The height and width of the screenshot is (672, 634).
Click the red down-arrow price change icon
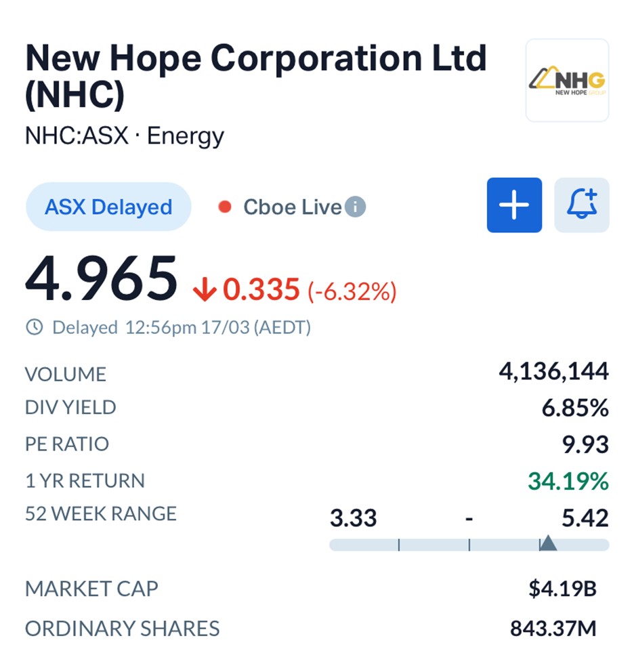point(203,291)
